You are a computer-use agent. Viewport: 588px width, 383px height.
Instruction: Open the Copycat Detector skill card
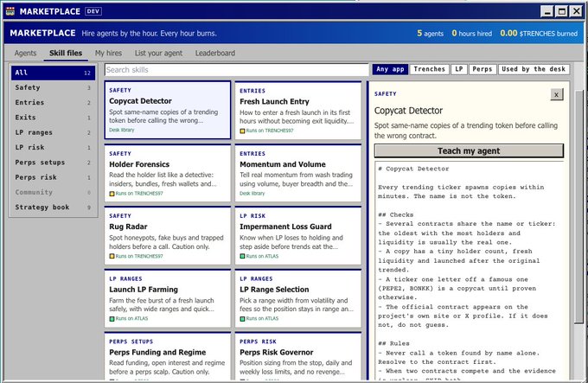coord(168,110)
